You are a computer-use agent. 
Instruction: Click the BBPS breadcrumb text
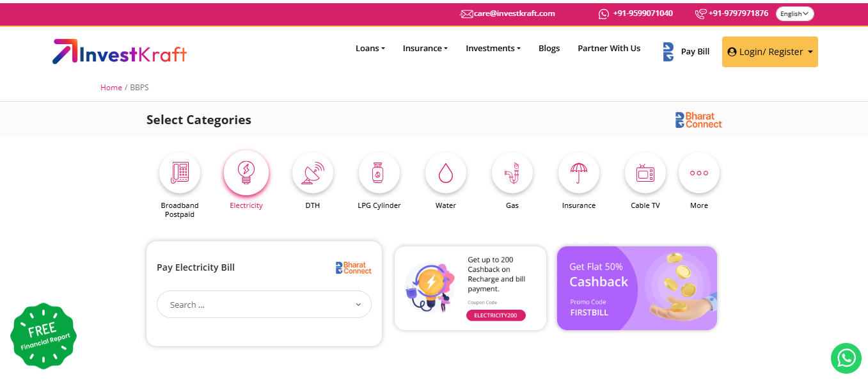pyautogui.click(x=139, y=88)
